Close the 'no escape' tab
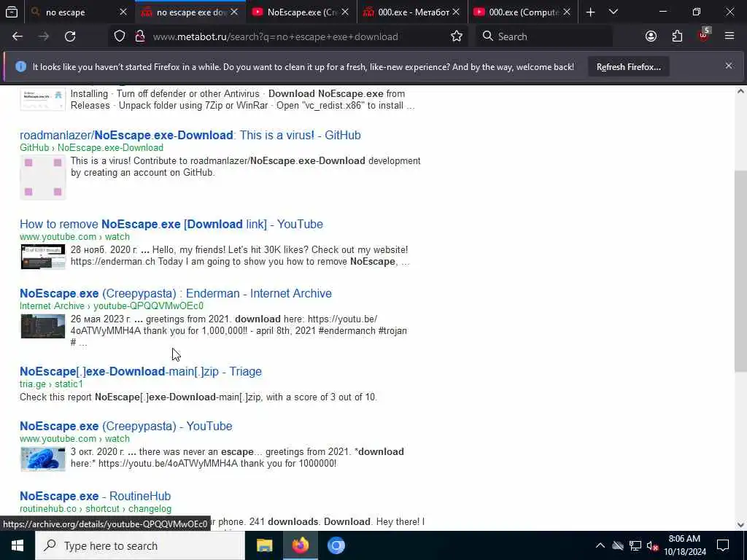Screen dimensions: 747x560 (x=123, y=12)
